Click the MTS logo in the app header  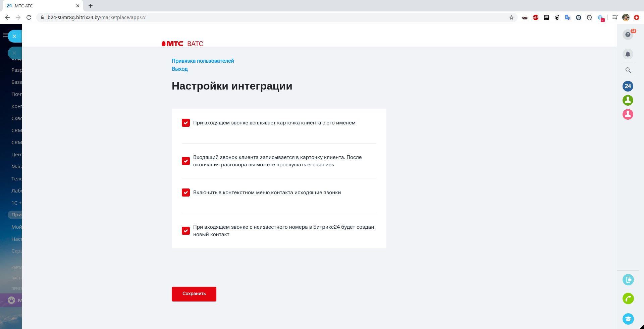(x=172, y=44)
